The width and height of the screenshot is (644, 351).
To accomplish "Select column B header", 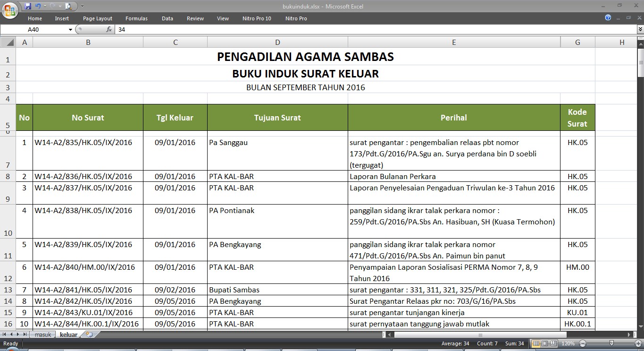I will [x=88, y=43].
